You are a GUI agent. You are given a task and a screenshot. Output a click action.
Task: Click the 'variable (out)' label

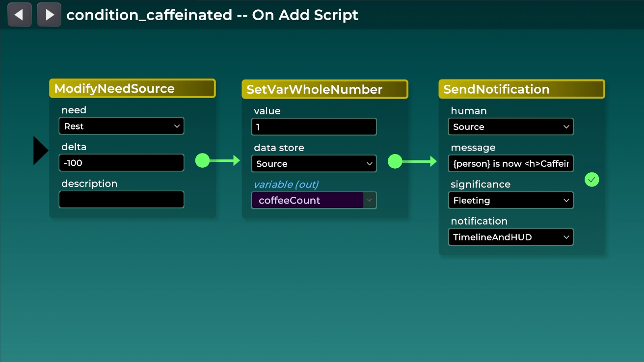[x=286, y=184]
